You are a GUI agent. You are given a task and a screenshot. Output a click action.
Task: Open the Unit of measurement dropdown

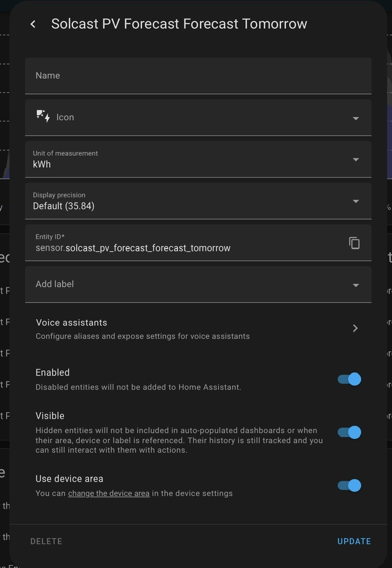[x=198, y=159]
